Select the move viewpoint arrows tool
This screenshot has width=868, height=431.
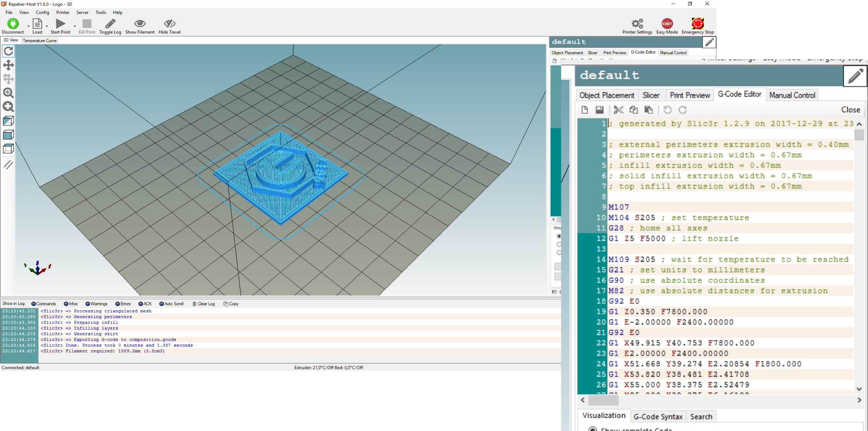(x=8, y=65)
